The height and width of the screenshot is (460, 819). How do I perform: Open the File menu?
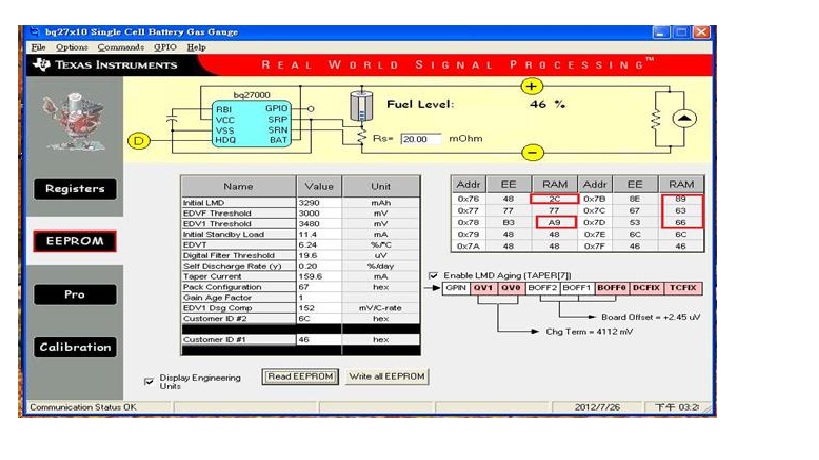click(38, 48)
